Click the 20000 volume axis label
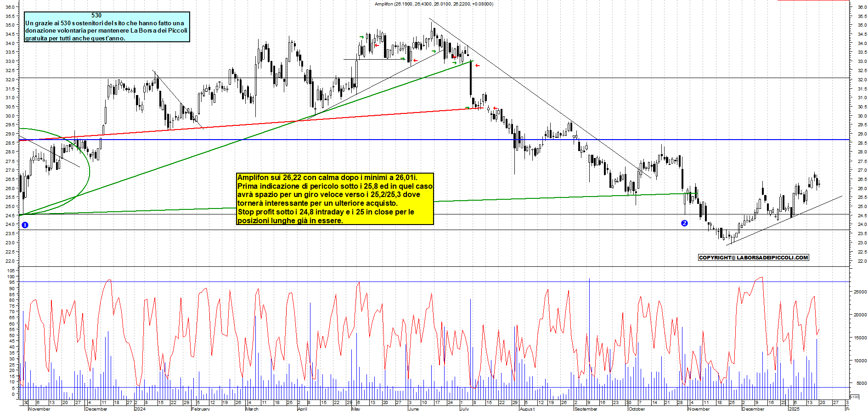Viewport: 868px width, 411px height. tap(860, 315)
